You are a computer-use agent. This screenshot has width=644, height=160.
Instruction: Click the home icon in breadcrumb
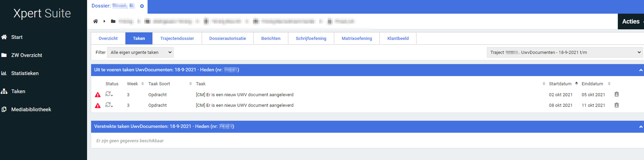point(95,21)
